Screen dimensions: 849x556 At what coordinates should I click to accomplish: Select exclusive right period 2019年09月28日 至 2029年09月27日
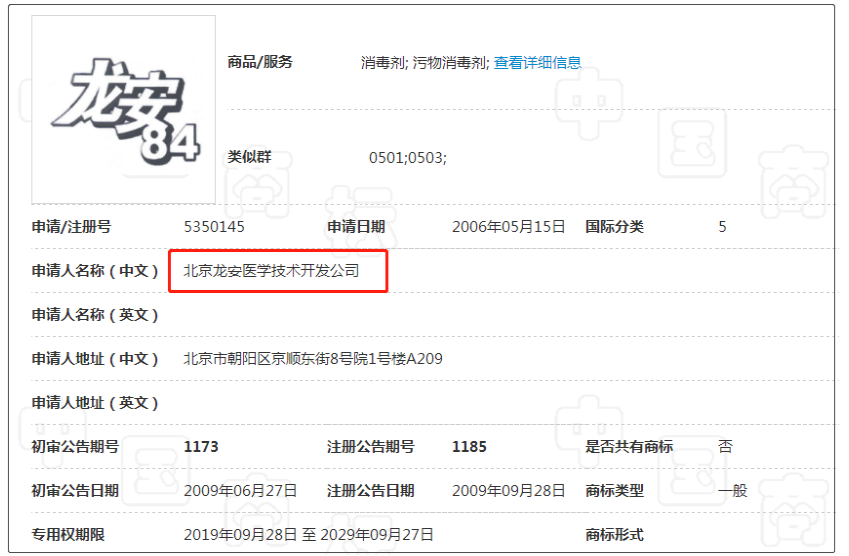point(308,535)
